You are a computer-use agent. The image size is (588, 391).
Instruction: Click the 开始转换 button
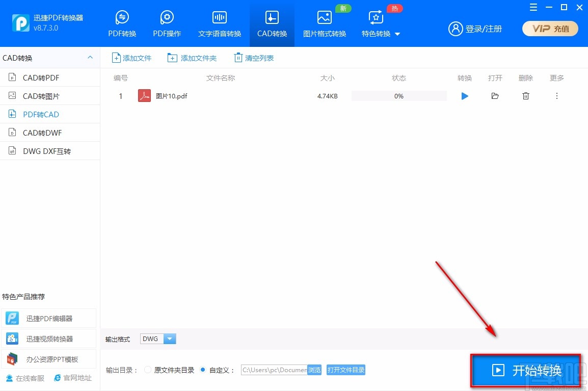tap(525, 371)
